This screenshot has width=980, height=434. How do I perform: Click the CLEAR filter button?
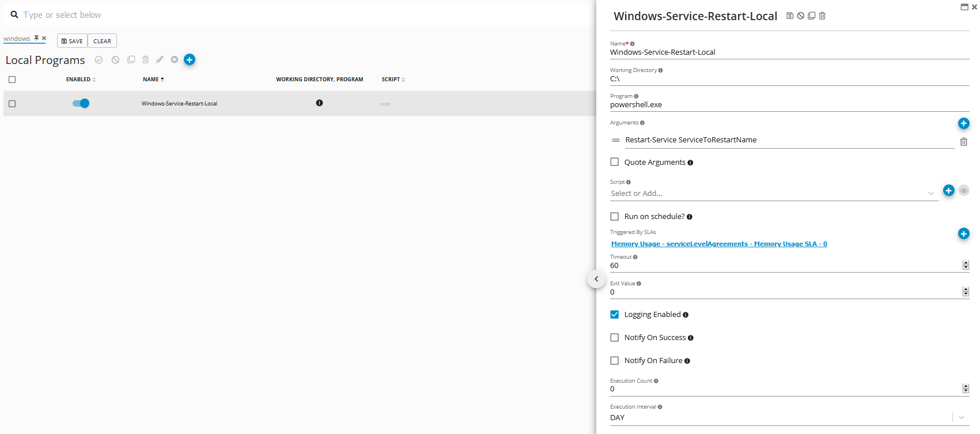pos(102,41)
